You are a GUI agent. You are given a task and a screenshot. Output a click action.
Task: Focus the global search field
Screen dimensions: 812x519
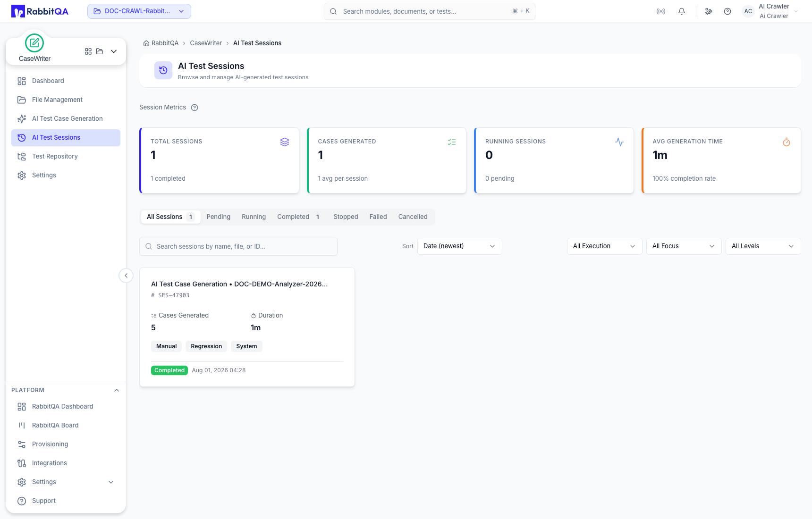pyautogui.click(x=430, y=11)
